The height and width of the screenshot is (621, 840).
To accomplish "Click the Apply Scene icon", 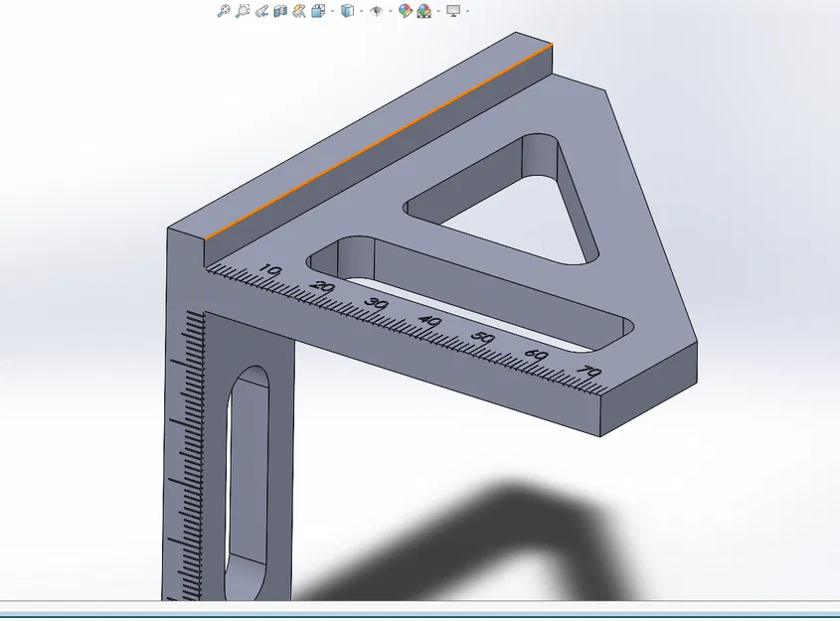I will 422,12.
